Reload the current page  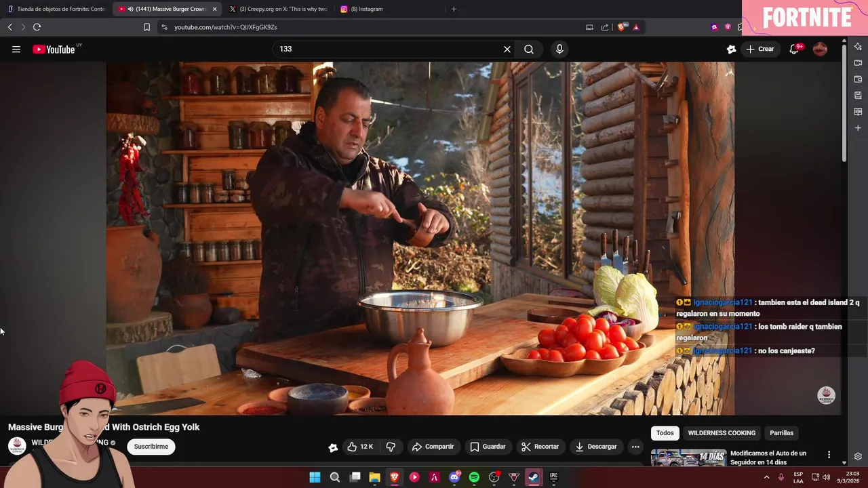37,27
